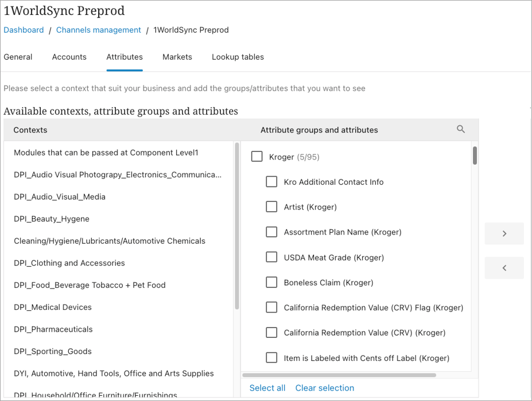Toggle the Kroger group checkbox
Screen dimensions: 532x401
coord(257,157)
